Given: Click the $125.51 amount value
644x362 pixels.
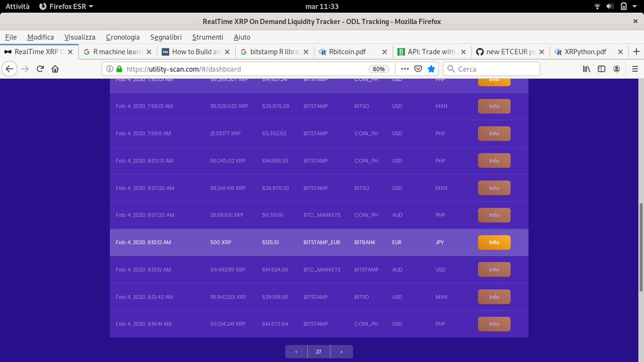Looking at the screenshot, I should (x=272, y=242).
